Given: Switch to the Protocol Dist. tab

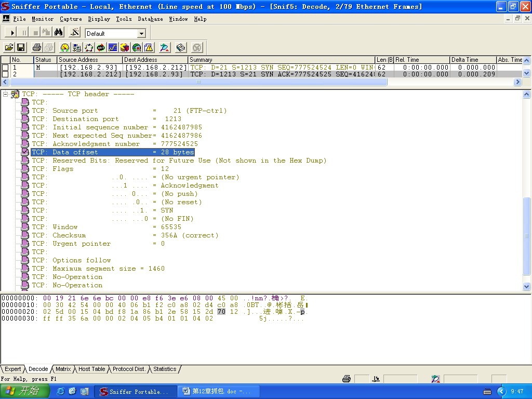Looking at the screenshot, I should (129, 369).
